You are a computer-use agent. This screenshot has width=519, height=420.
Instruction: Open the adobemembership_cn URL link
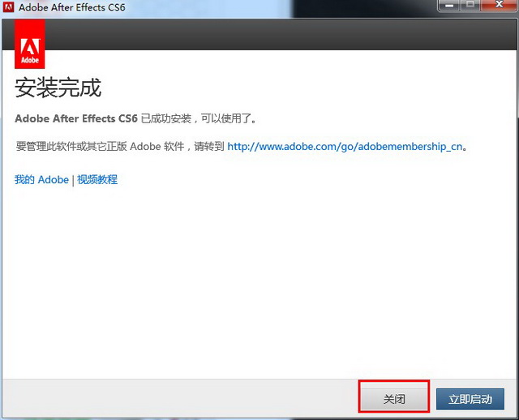(347, 147)
